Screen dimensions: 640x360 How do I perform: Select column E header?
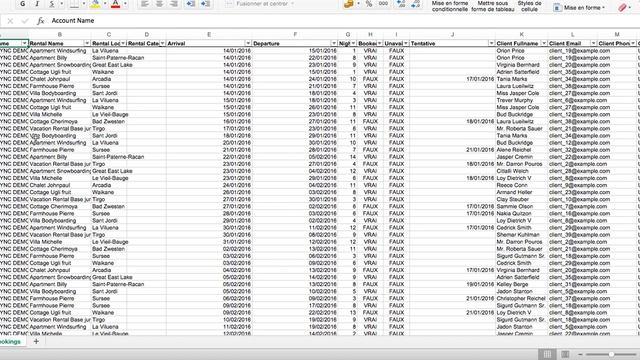point(209,35)
